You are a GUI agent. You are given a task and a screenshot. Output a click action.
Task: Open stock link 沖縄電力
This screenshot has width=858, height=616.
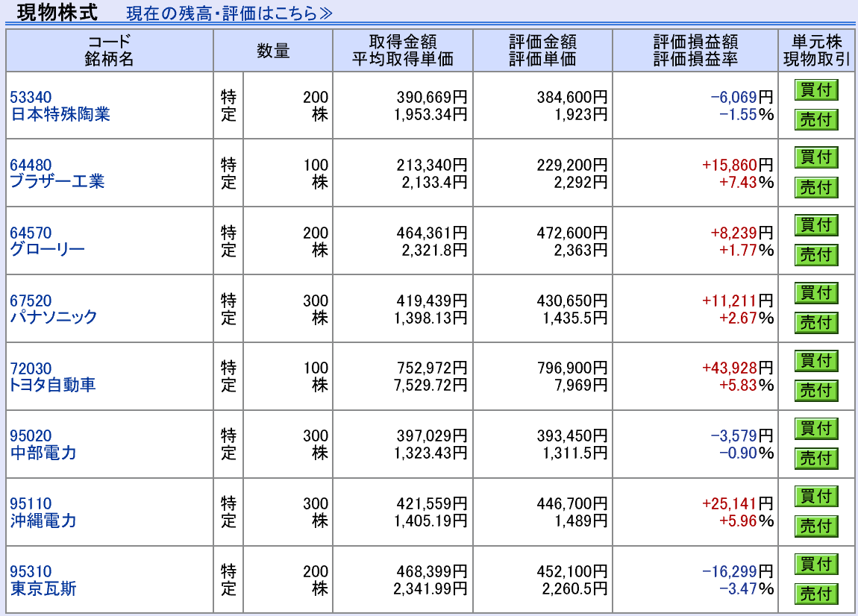[43, 521]
